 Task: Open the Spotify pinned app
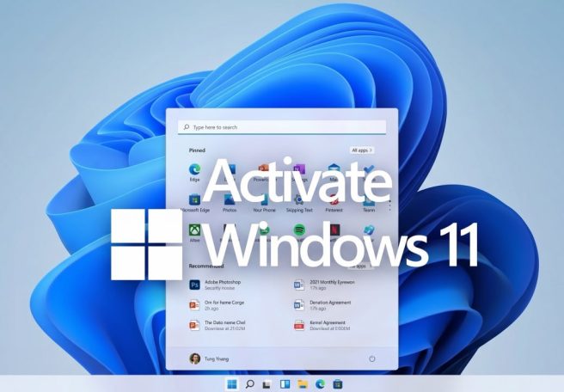(x=299, y=230)
